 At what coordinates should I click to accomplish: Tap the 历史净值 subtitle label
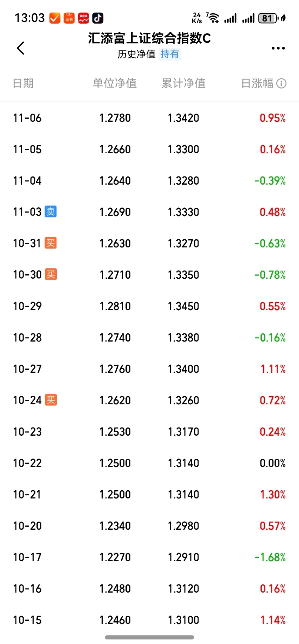136,54
